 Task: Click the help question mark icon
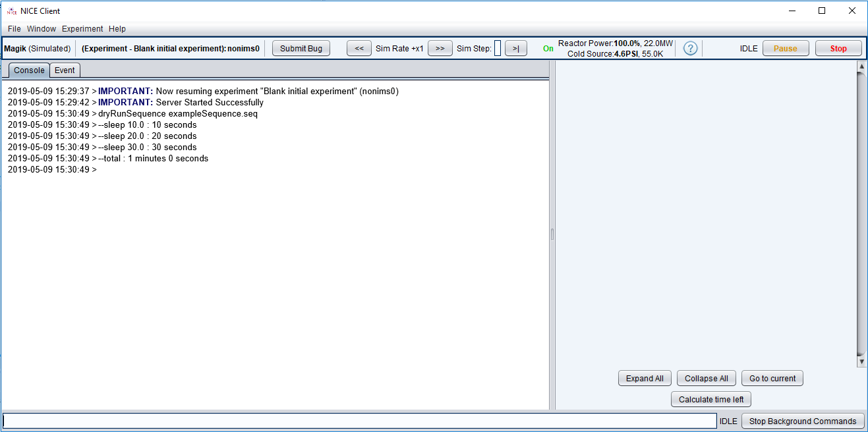click(x=690, y=48)
